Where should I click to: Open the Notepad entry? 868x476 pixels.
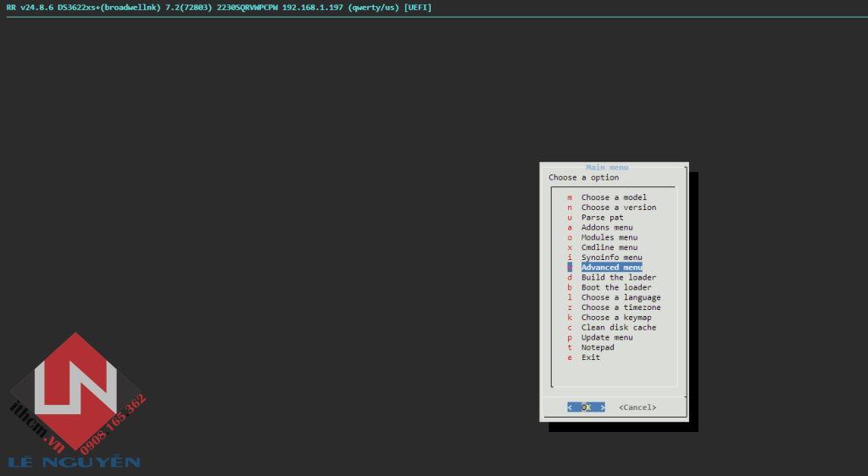click(598, 347)
